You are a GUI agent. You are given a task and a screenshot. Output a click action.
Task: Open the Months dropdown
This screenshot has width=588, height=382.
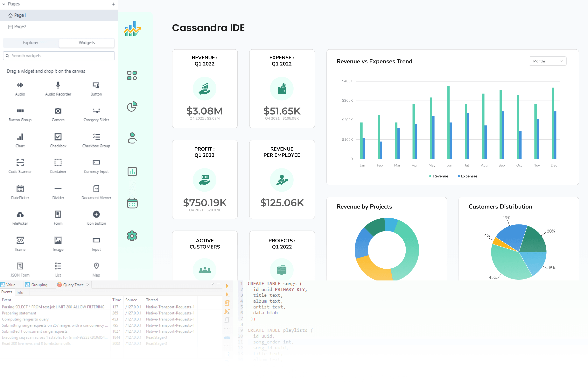(x=547, y=61)
